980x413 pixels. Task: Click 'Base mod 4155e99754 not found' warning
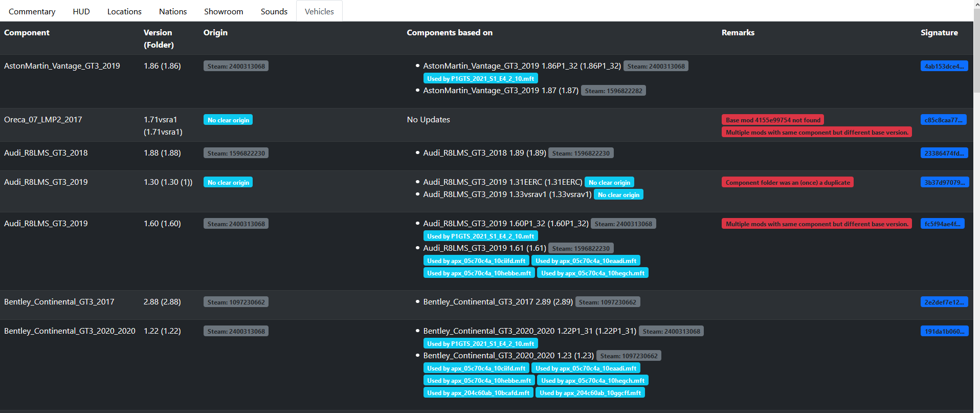(x=772, y=120)
